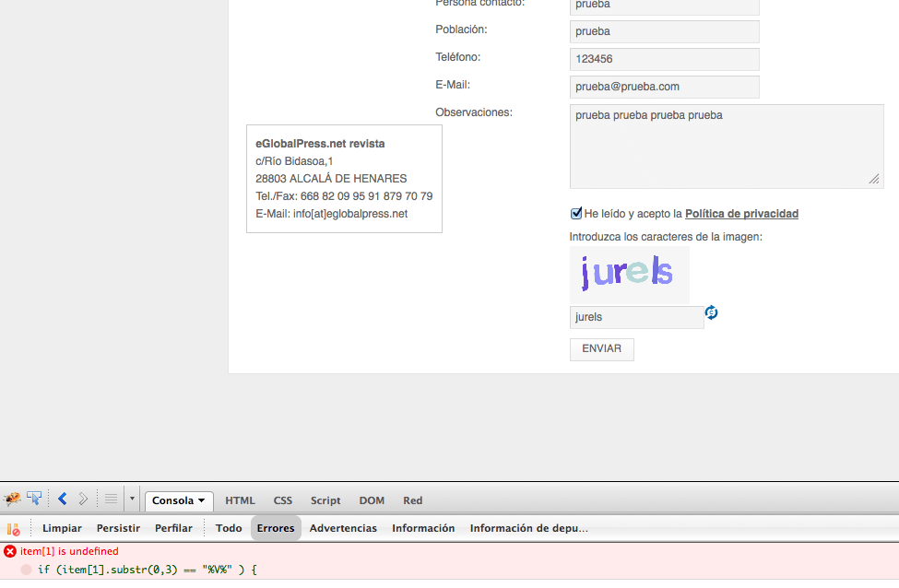Viewport: 899px width, 588px height.
Task: Click the 'Introduzca los caracteres de la imagen' label
Action: [x=666, y=237]
